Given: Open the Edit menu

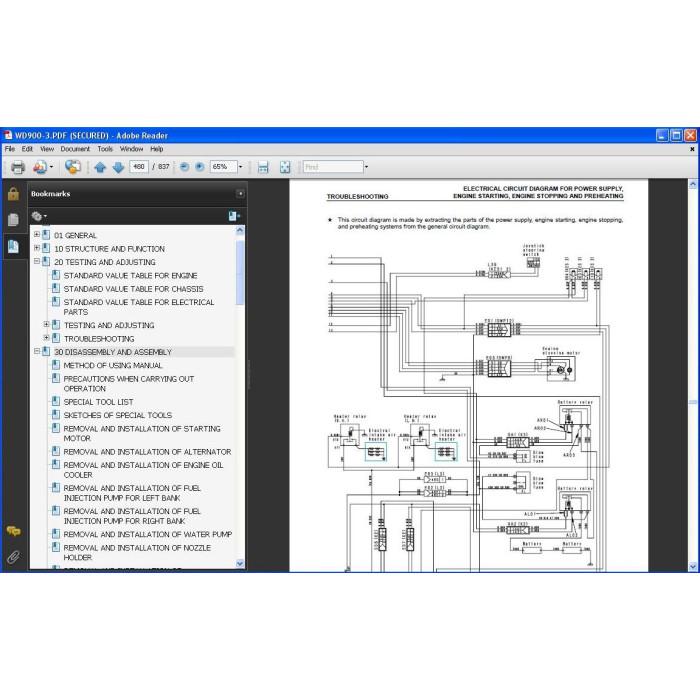Looking at the screenshot, I should 27,149.
